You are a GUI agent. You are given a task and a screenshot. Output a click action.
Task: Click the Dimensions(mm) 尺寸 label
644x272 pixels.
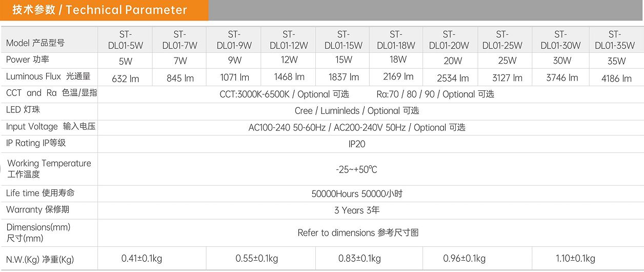pos(38,232)
